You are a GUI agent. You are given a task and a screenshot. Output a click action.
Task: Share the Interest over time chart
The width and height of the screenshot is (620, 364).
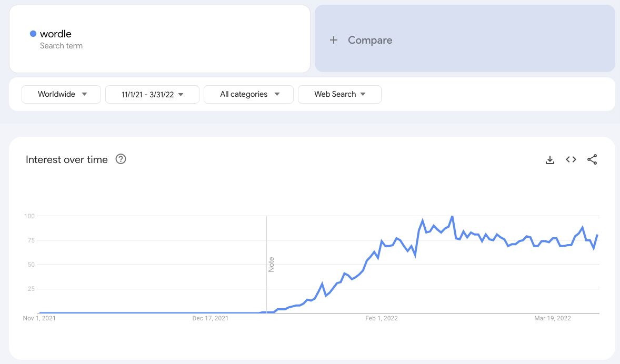pos(592,159)
